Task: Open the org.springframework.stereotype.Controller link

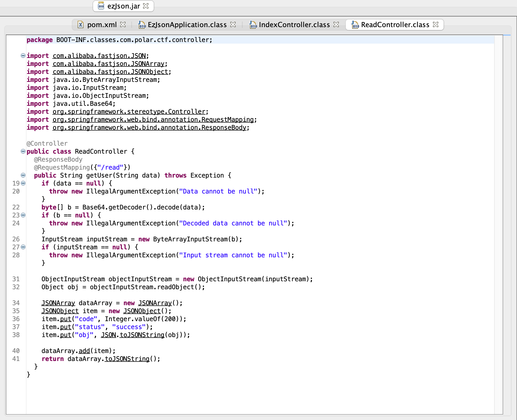Action: click(x=129, y=112)
